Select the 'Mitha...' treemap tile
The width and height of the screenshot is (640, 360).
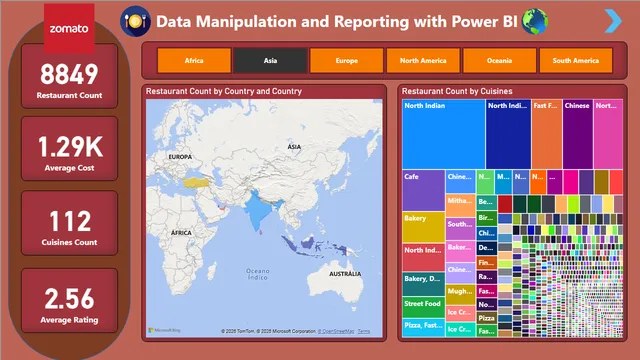(x=460, y=205)
